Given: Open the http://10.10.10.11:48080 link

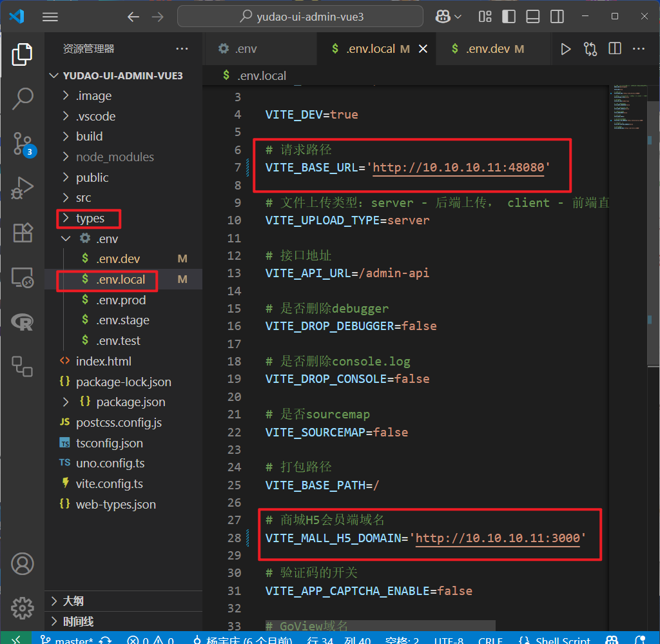Looking at the screenshot, I should coord(459,168).
